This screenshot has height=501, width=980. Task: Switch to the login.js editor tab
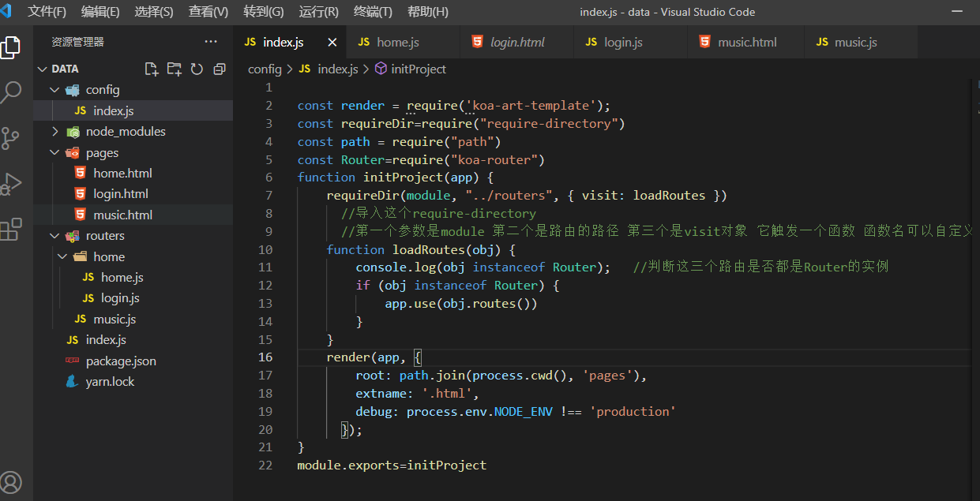coord(630,42)
